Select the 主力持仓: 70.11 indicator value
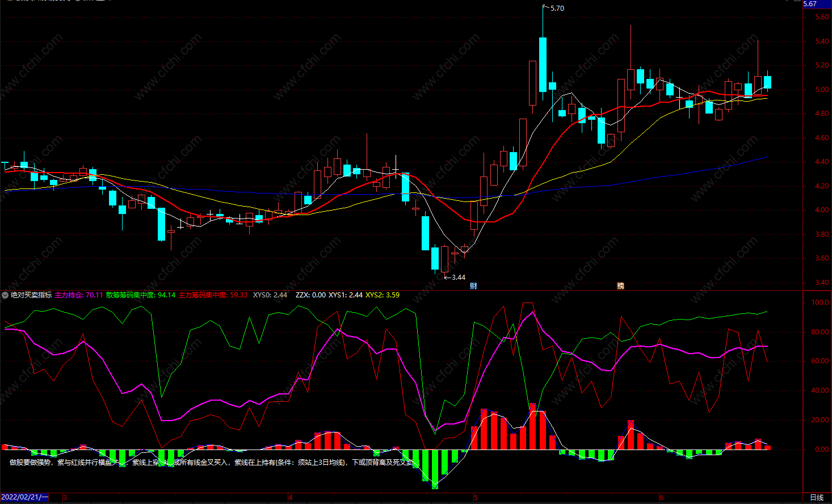832x504 pixels. point(79,295)
